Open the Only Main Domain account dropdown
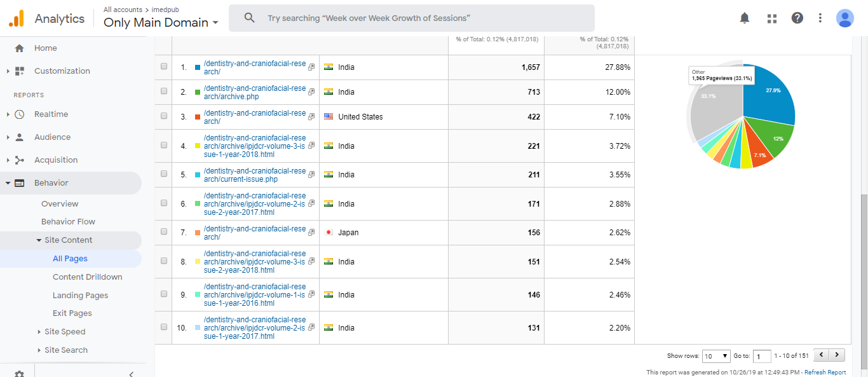The image size is (868, 377). click(161, 22)
